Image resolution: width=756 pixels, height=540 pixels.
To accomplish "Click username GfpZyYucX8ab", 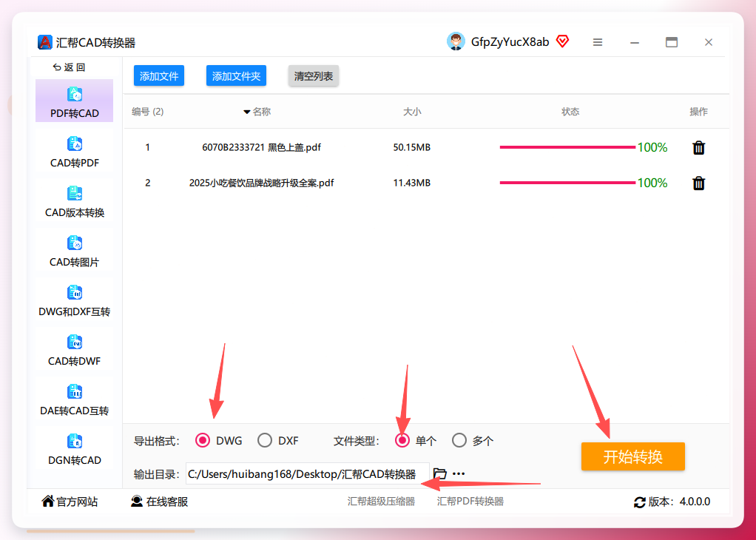I will [x=510, y=42].
